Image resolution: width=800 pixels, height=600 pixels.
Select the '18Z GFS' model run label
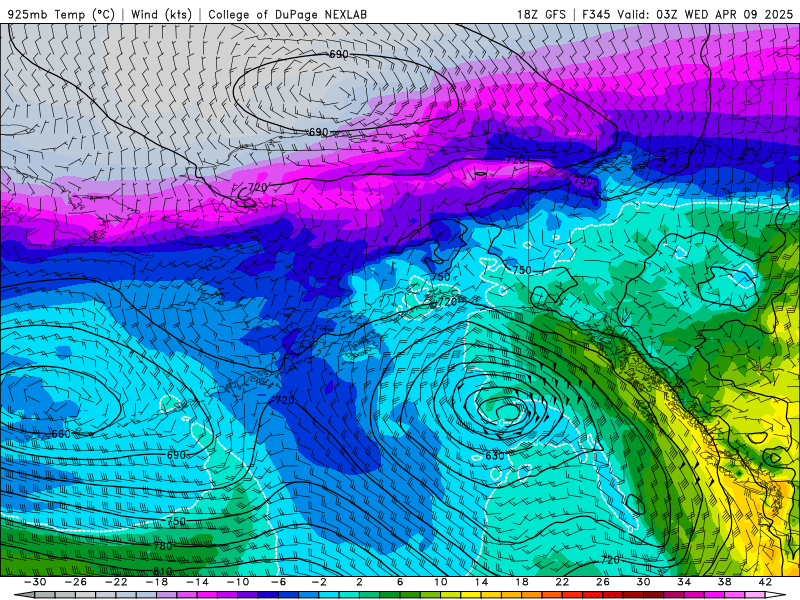(541, 14)
